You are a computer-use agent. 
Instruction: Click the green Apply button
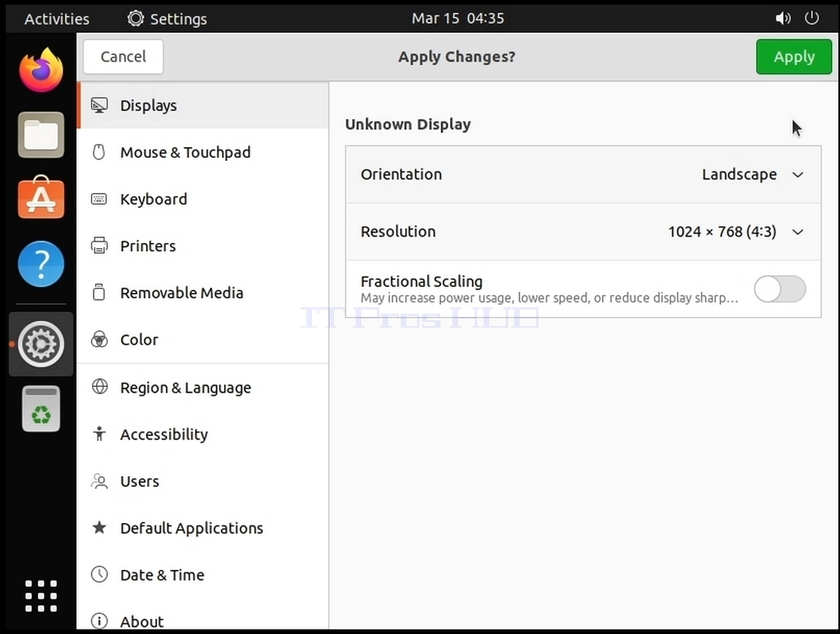click(793, 57)
